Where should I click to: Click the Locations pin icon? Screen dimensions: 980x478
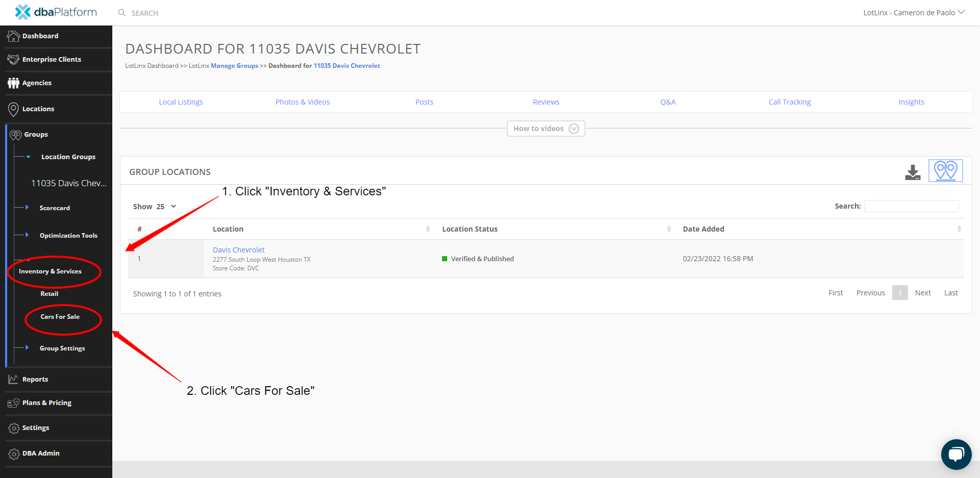point(13,109)
